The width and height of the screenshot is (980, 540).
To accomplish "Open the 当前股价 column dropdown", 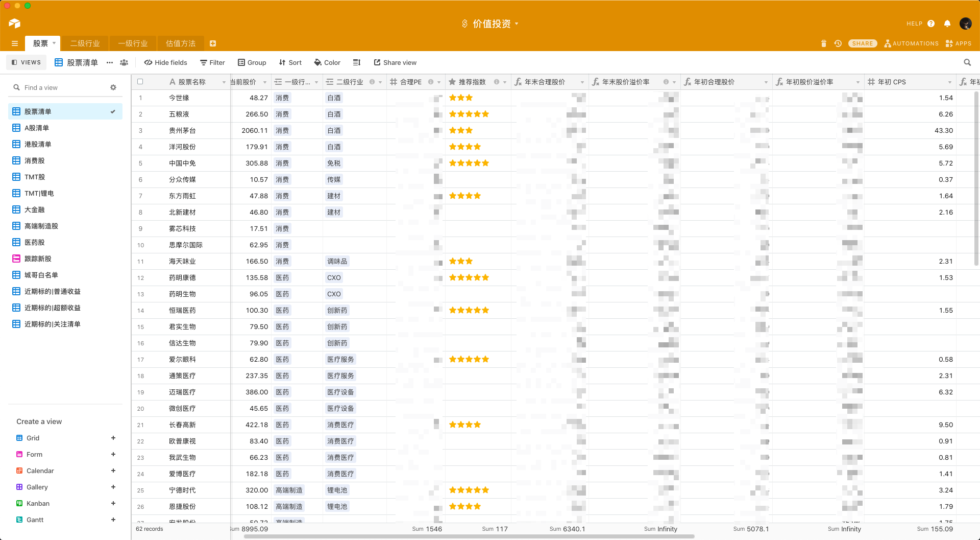I will [x=264, y=82].
